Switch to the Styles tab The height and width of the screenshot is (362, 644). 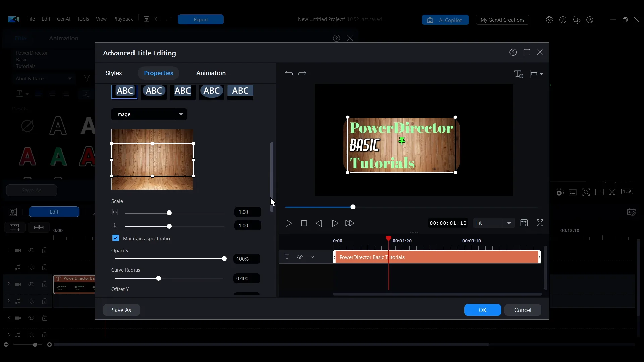coord(114,73)
